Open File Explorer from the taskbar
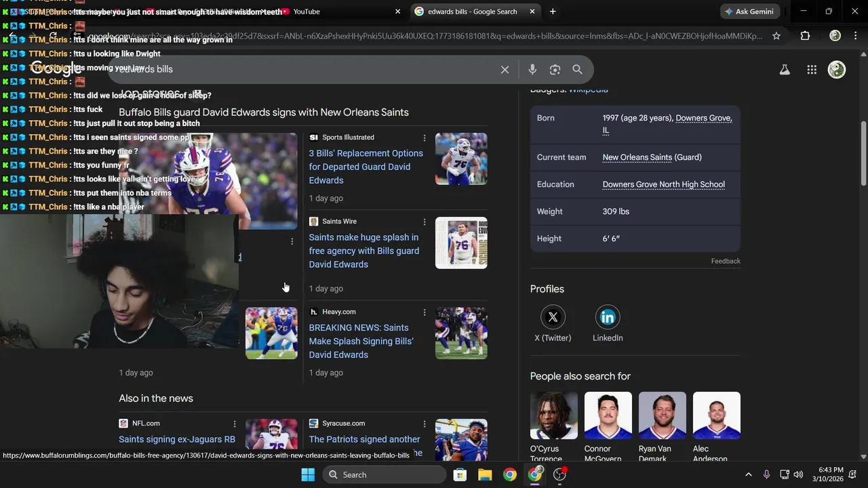 [x=485, y=474]
